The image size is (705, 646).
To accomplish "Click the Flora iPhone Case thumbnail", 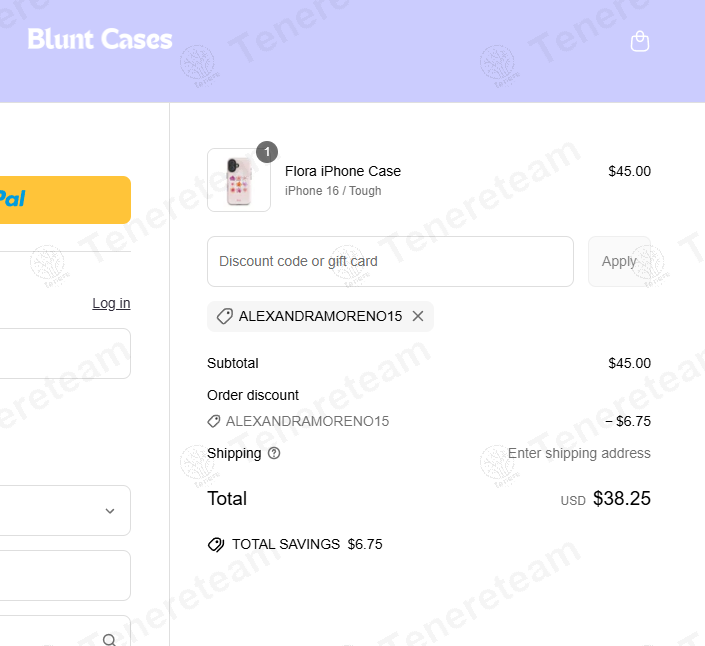I will (x=239, y=180).
